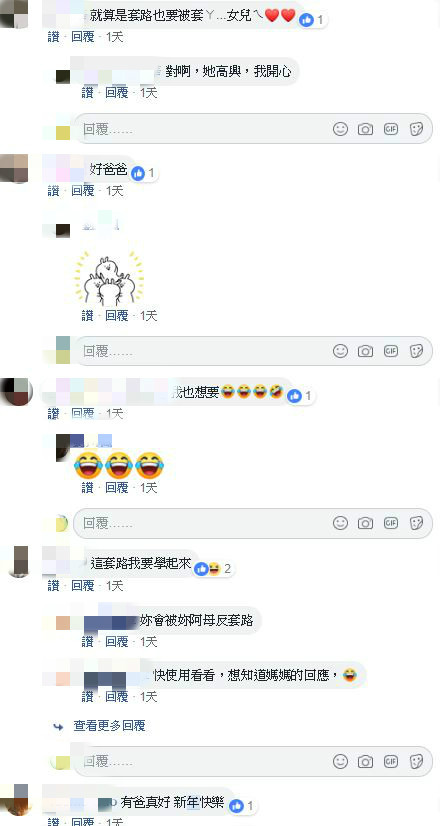Reply to 快使用看看 comment
The image size is (440, 826).
tap(116, 696)
